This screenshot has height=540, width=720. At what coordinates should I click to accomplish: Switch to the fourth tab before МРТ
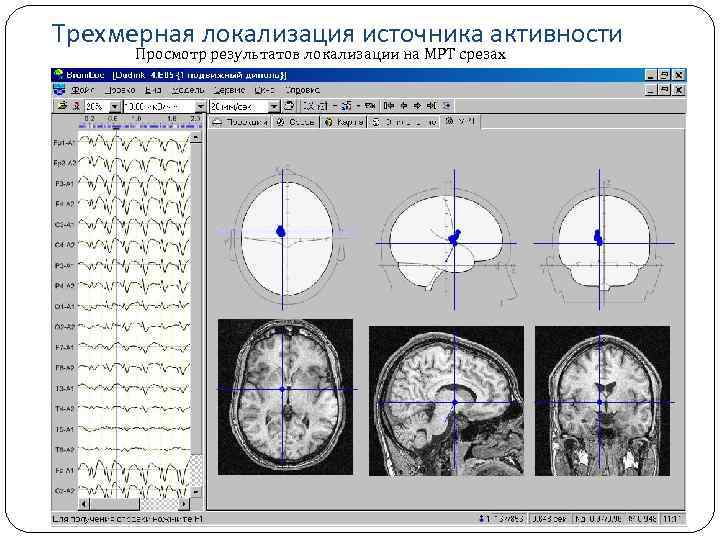pyautogui.click(x=403, y=122)
